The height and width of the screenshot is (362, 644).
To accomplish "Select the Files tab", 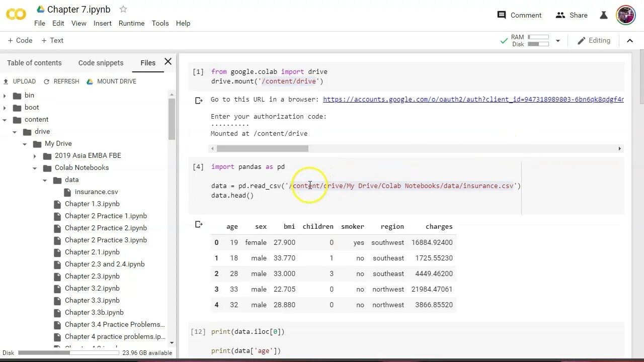I will [x=148, y=63].
